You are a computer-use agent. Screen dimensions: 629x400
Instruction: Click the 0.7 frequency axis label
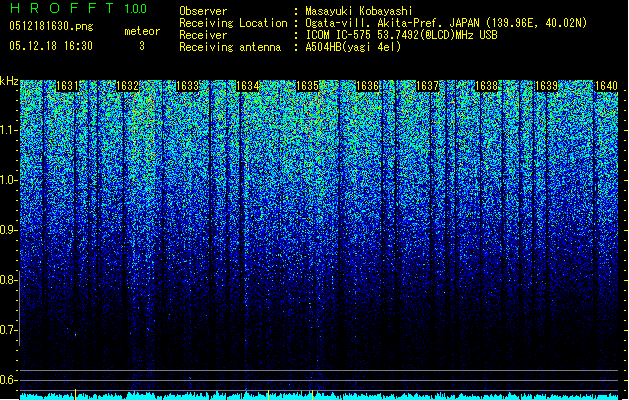coord(8,330)
